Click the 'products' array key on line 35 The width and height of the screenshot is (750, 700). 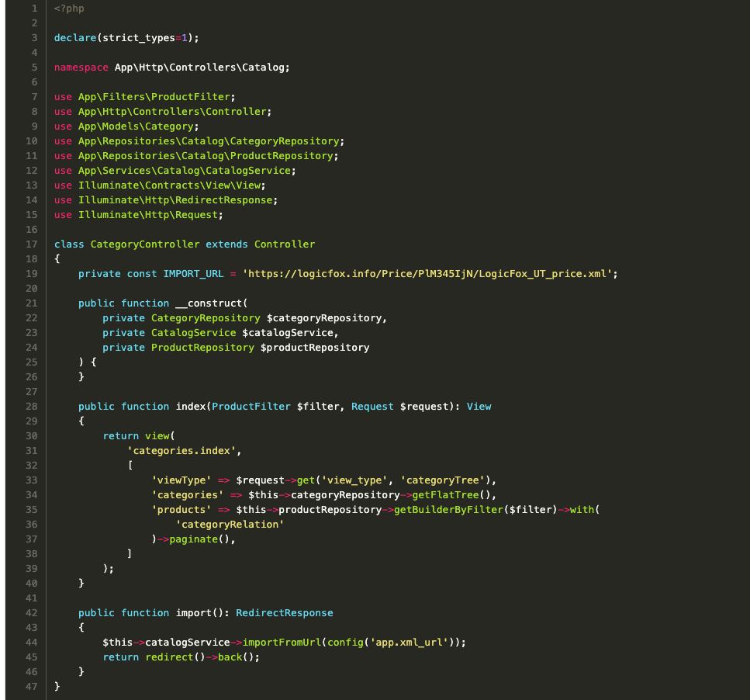click(x=181, y=510)
